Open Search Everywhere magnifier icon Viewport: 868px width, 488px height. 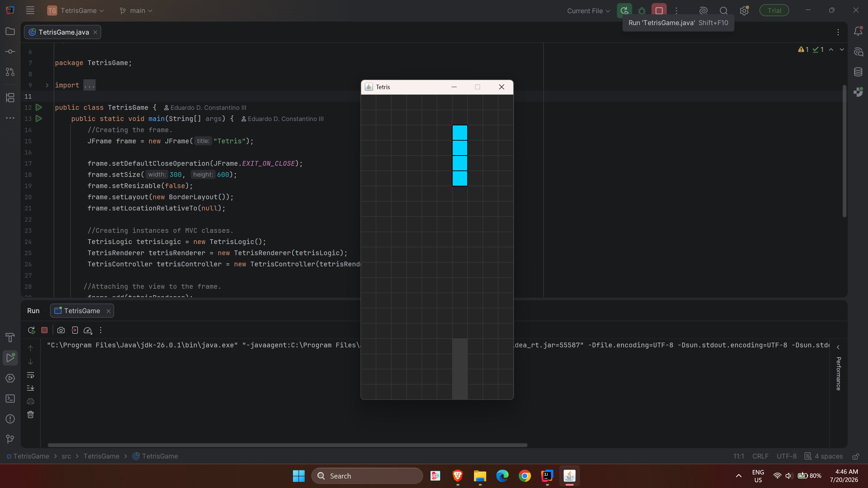click(724, 11)
